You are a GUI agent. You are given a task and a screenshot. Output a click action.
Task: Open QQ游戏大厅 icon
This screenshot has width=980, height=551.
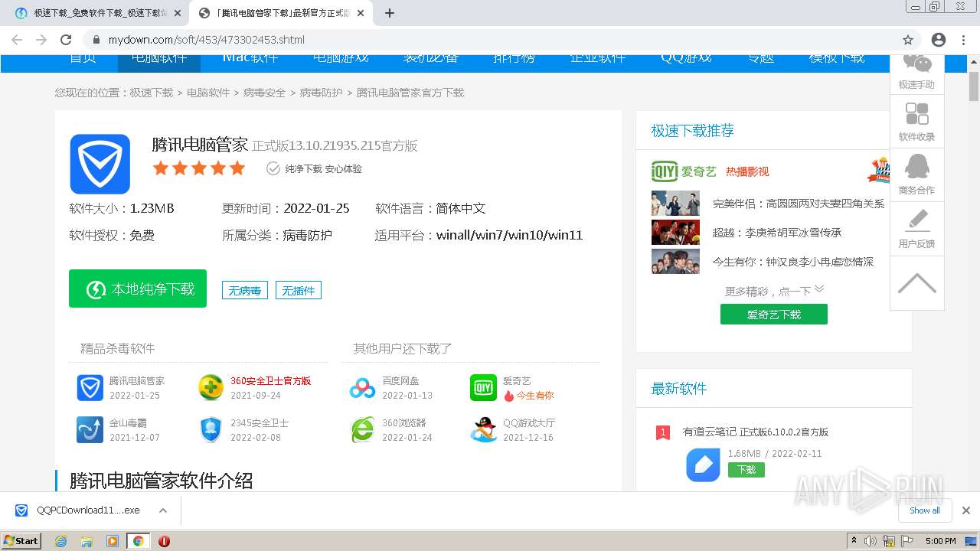coord(483,430)
